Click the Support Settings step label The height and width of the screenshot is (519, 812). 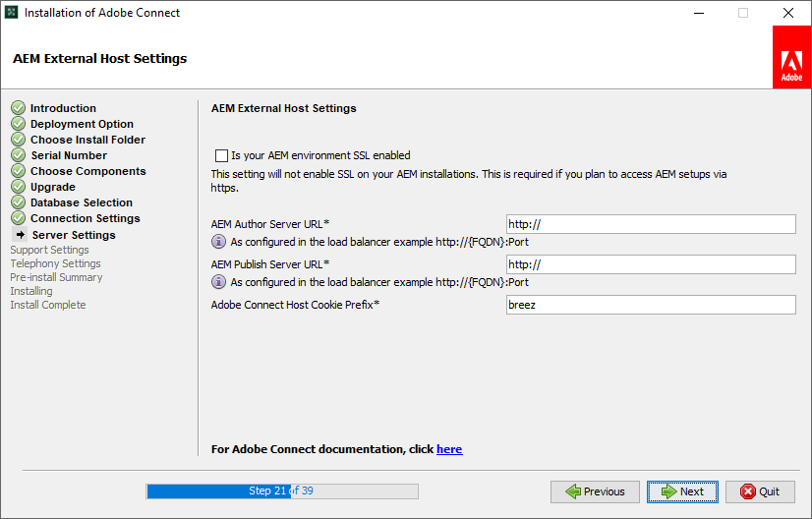50,250
